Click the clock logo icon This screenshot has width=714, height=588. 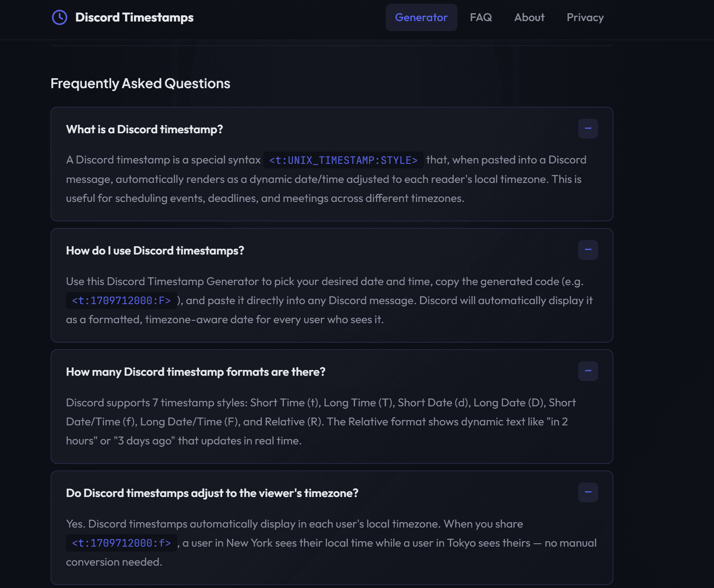pyautogui.click(x=59, y=17)
